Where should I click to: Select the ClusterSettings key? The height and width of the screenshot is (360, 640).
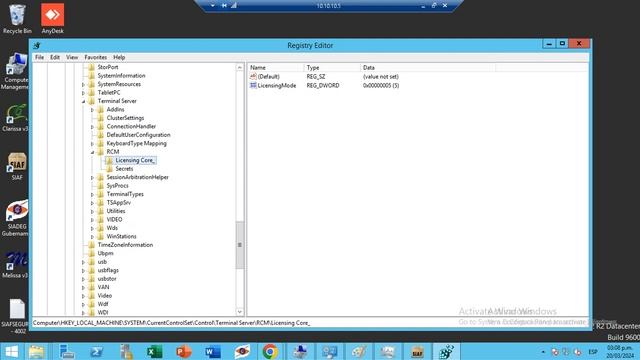pyautogui.click(x=125, y=118)
